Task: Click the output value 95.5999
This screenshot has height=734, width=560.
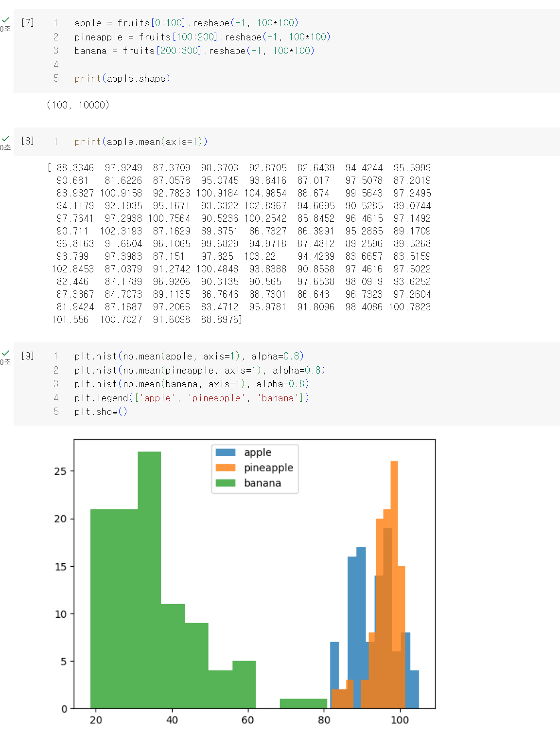Action: pos(412,168)
